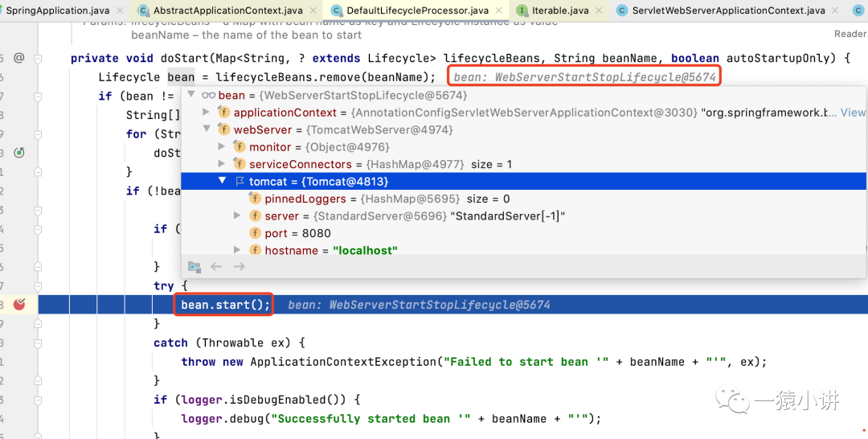The height and width of the screenshot is (439, 868).
Task: Click the recursive call gutter icon
Action: pyautogui.click(x=19, y=153)
